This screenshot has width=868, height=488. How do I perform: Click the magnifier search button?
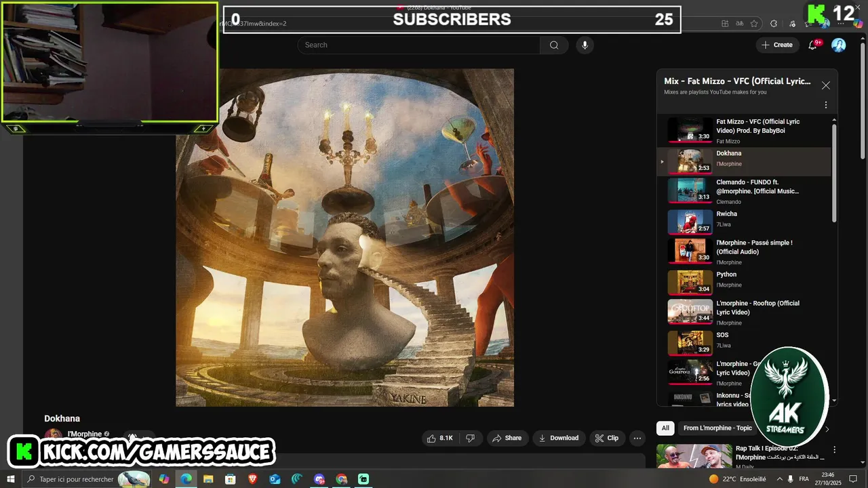[x=554, y=45]
